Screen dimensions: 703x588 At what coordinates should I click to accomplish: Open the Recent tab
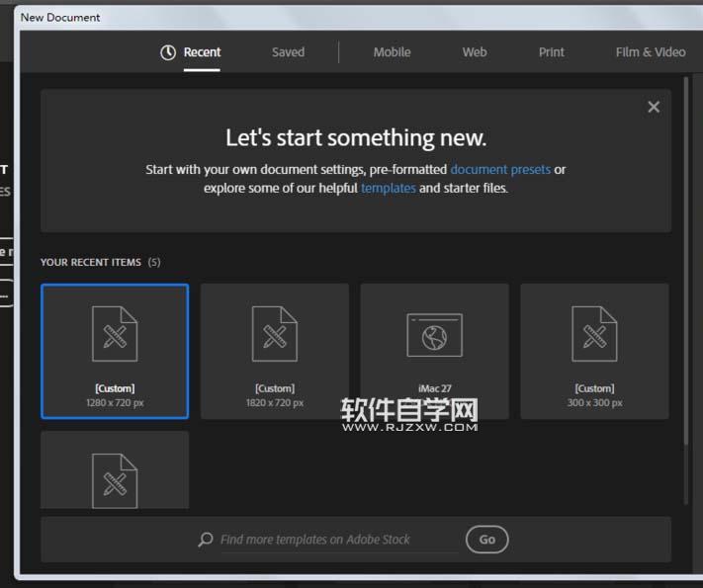tap(202, 52)
